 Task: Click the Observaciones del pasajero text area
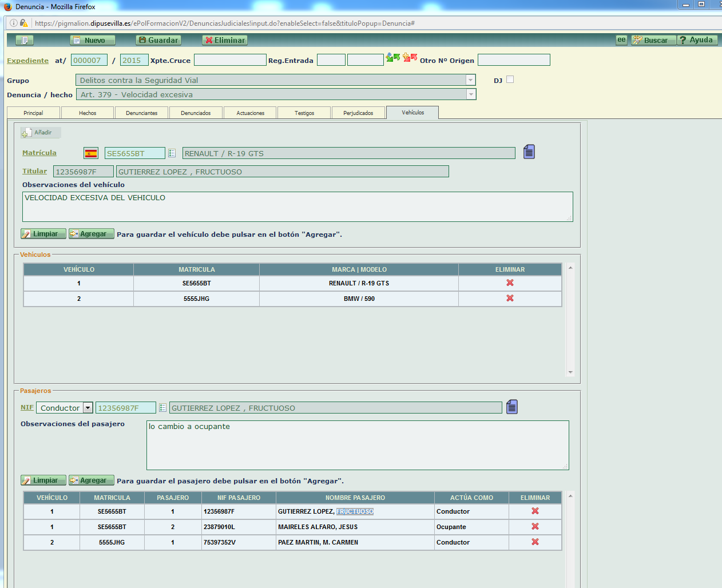click(x=358, y=445)
